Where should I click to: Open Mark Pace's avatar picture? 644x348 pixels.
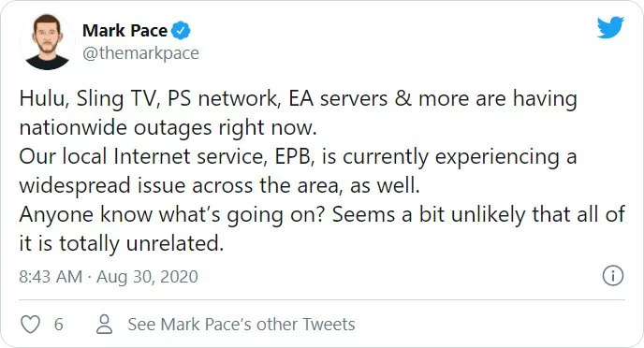point(47,42)
